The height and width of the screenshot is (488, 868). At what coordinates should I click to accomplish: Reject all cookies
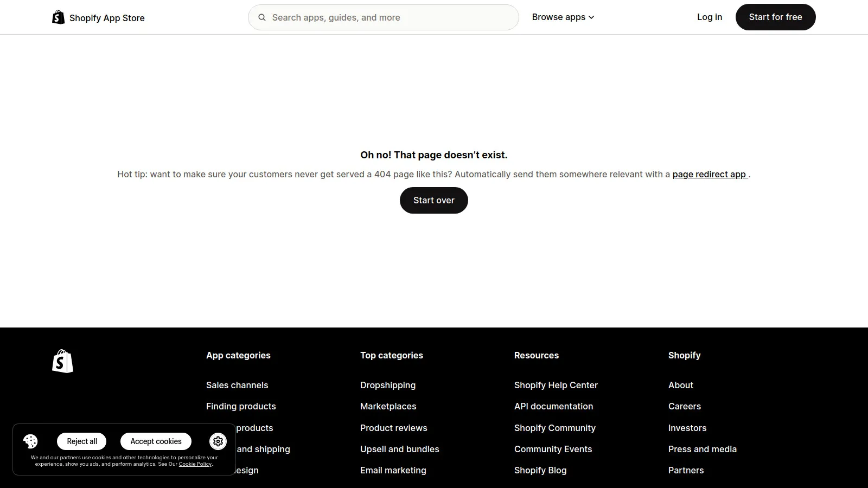point(81,441)
